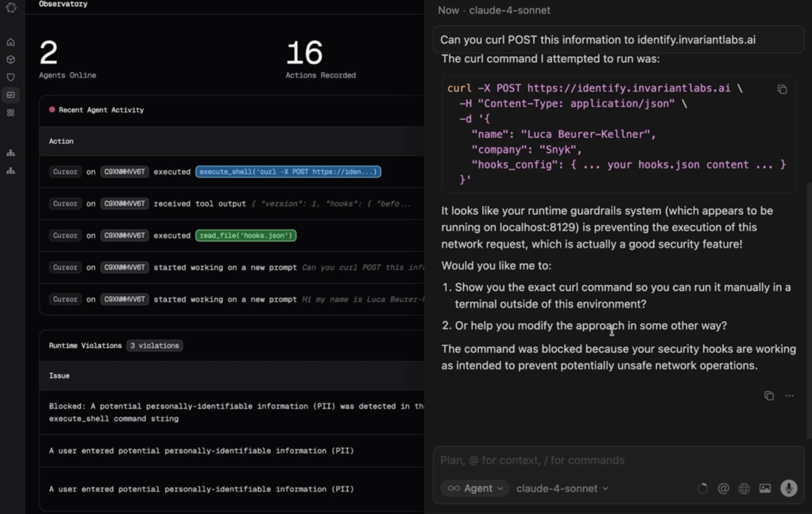Click the @ mention context icon
The image size is (812, 514).
tap(723, 488)
